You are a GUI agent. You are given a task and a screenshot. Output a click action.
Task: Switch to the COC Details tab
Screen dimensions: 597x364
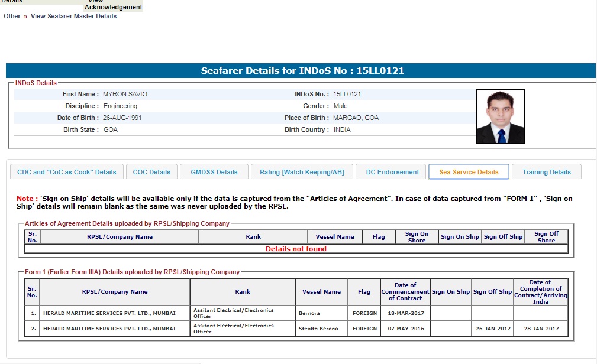(151, 172)
